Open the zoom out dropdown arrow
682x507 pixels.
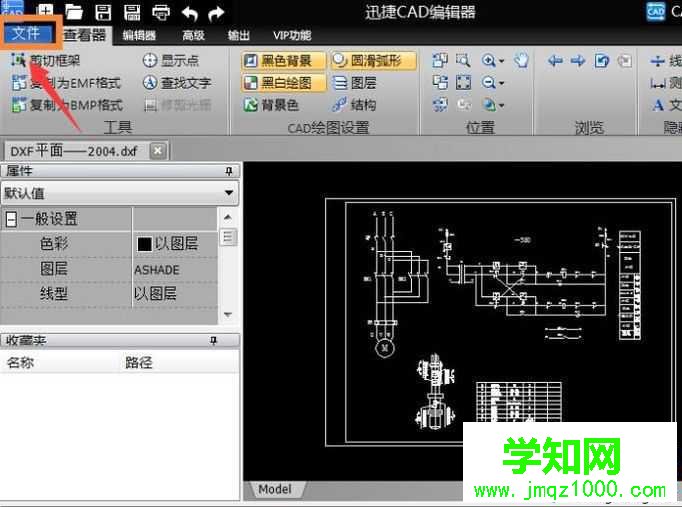(x=501, y=83)
